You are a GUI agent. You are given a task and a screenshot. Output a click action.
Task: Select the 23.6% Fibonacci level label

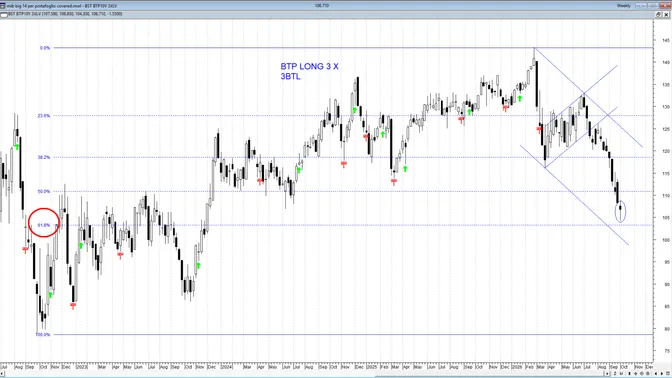coord(44,116)
